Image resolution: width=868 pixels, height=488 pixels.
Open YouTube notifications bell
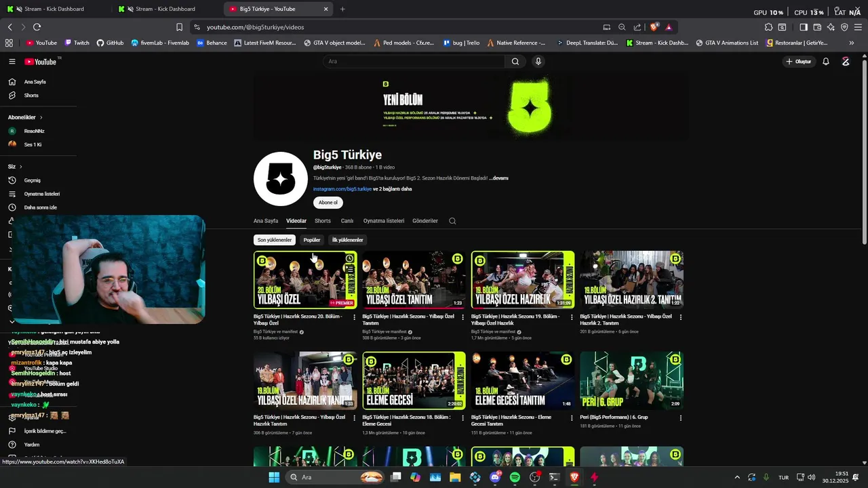point(826,62)
